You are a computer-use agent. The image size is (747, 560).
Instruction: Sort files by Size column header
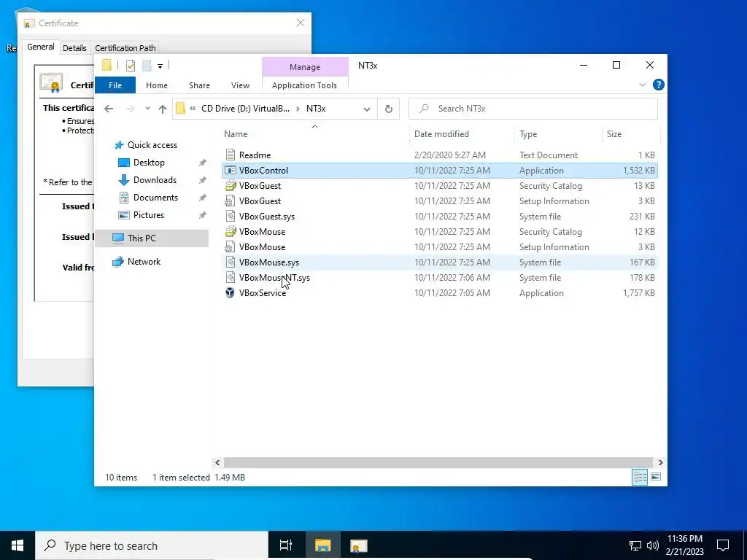(x=630, y=134)
